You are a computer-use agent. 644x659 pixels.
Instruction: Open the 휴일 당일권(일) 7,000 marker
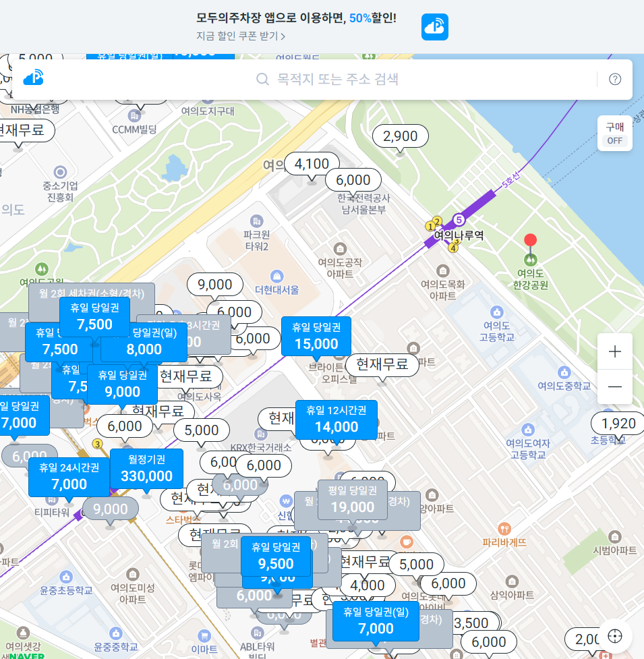coord(376,621)
